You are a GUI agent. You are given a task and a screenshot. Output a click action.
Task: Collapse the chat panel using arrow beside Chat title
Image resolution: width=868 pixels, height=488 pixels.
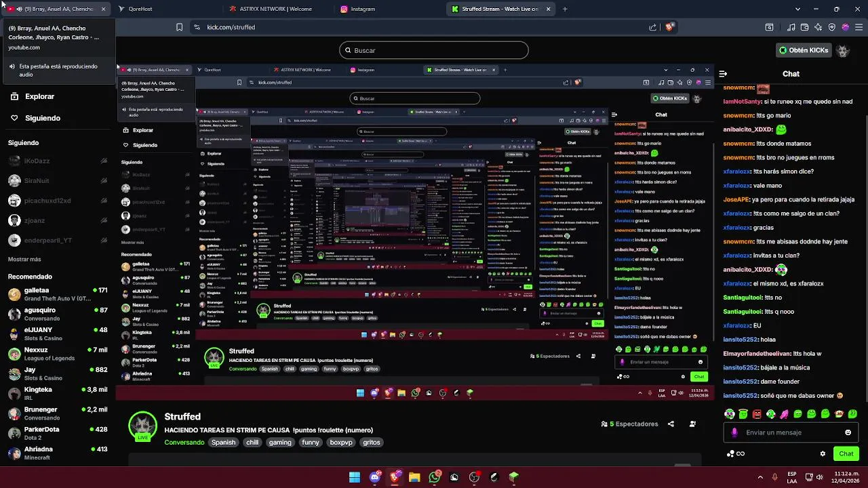tap(723, 74)
